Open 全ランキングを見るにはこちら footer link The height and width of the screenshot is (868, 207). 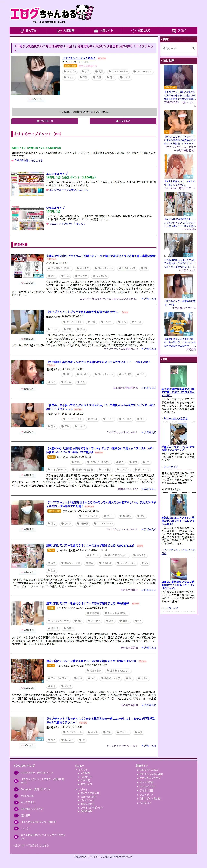tap(31, 845)
